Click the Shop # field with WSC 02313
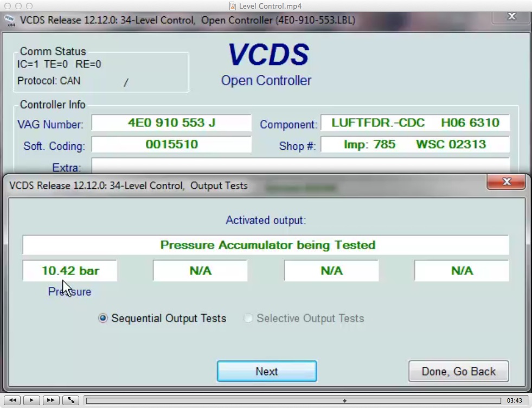The height and width of the screenshot is (408, 532). 415,145
